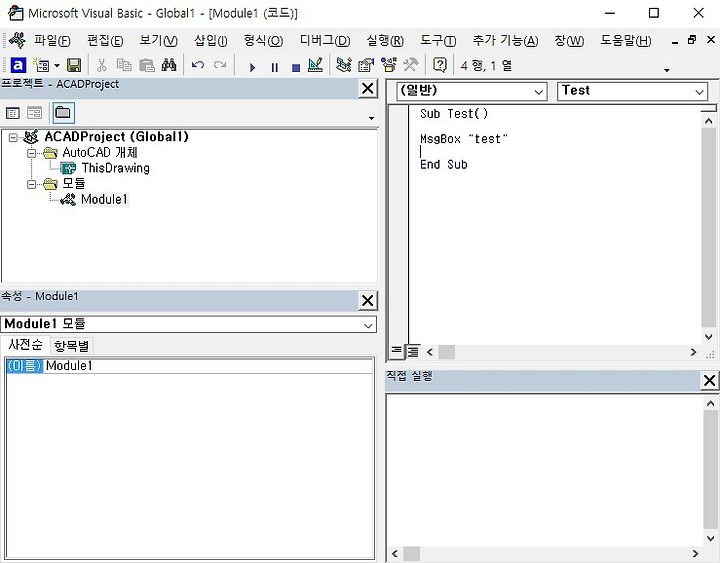Open the Module1 모듈 object dropdown
The width and height of the screenshot is (720, 563).
368,325
